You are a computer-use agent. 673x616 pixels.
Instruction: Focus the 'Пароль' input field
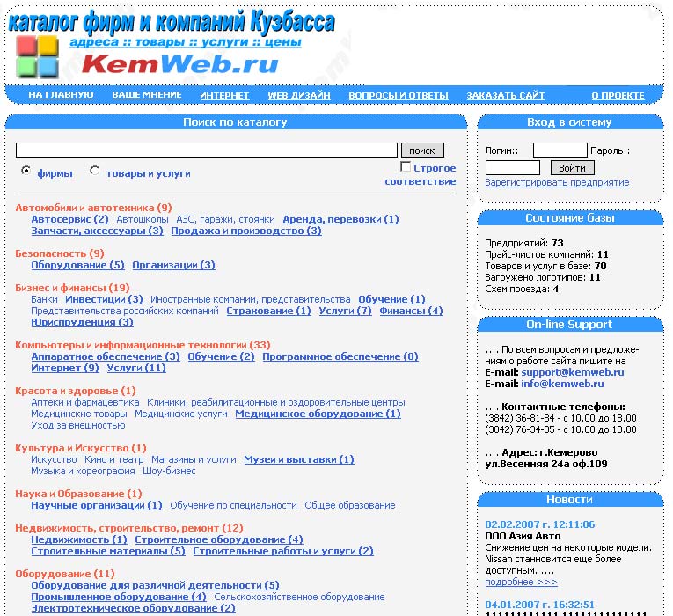coord(513,167)
